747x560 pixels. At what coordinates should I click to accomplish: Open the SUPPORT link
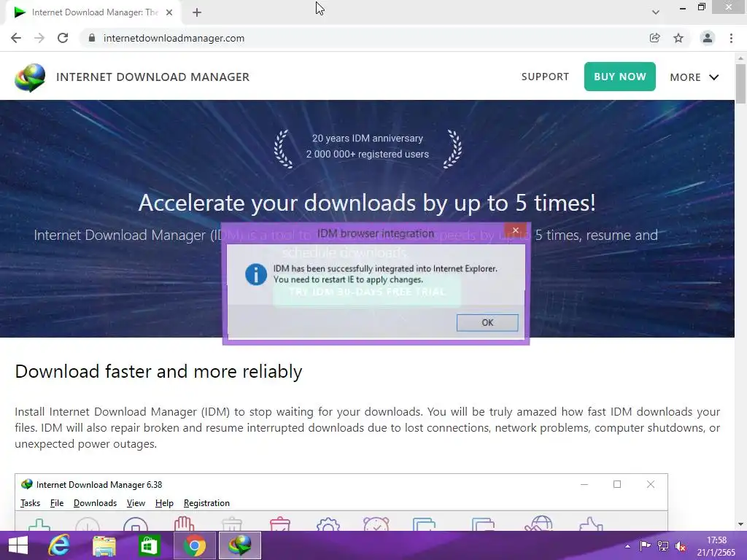(x=545, y=77)
